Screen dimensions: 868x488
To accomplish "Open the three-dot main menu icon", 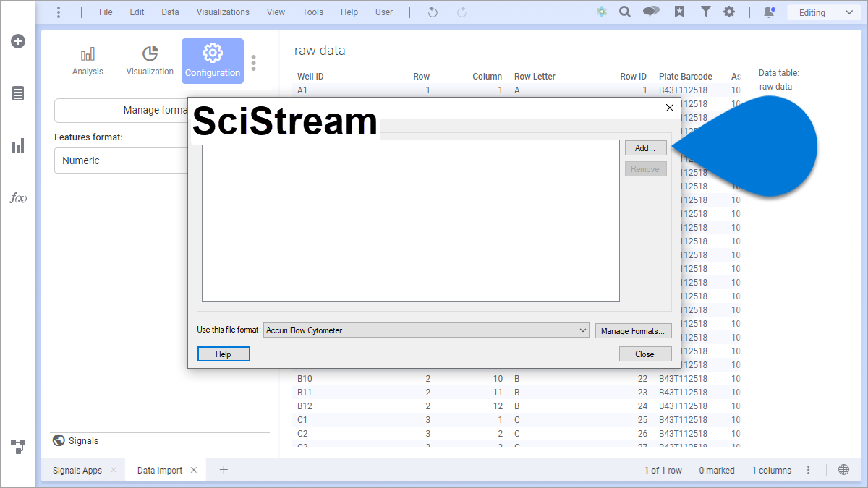I will tap(59, 12).
